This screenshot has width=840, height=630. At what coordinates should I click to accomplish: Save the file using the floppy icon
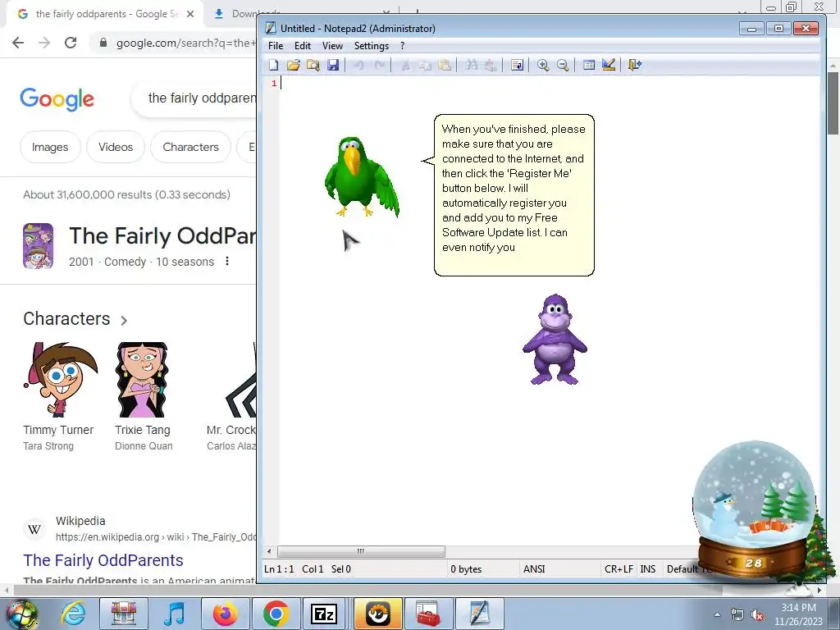pos(333,66)
